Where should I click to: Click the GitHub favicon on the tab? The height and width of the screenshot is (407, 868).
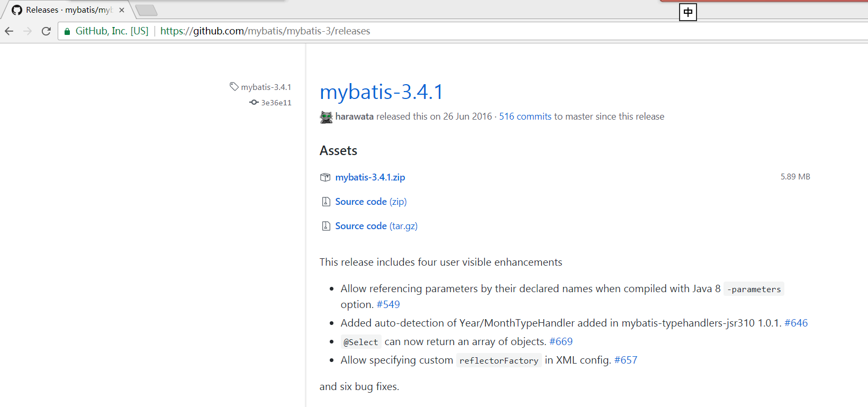[x=17, y=10]
